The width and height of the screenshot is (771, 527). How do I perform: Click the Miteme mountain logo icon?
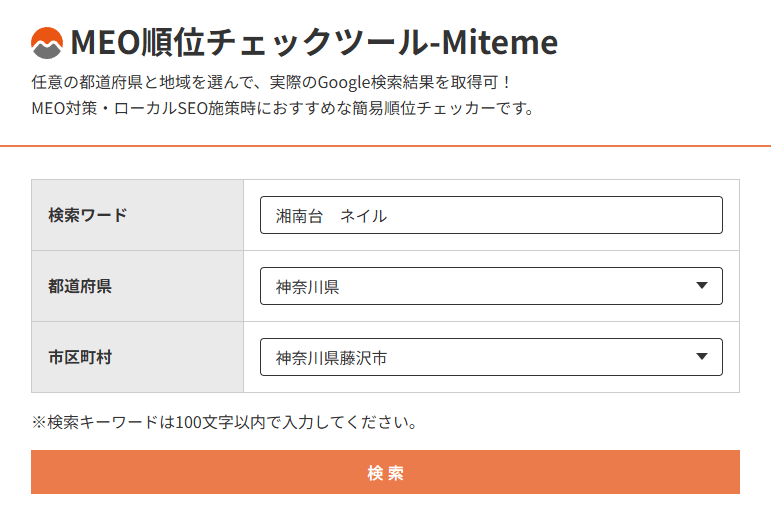47,43
